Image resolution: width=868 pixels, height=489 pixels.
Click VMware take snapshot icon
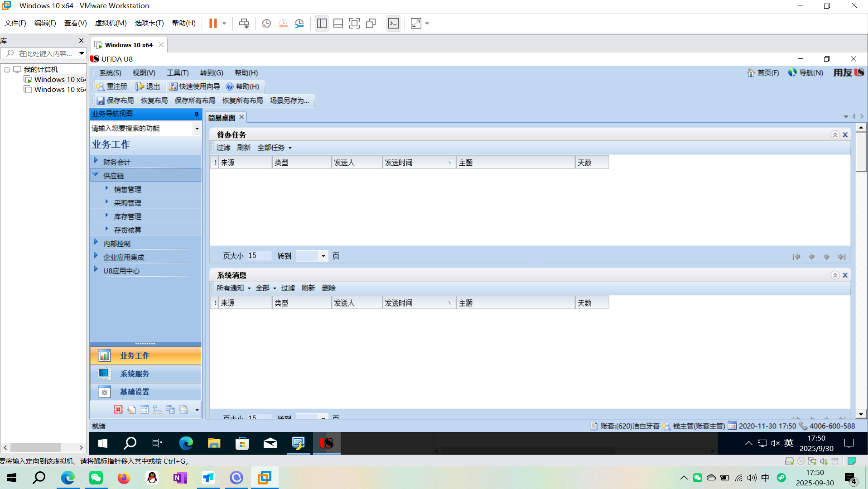coord(266,24)
